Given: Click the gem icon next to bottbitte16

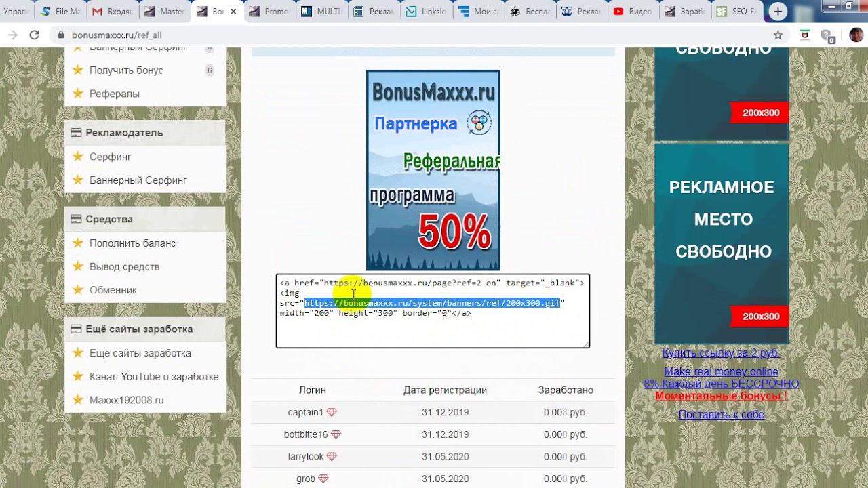Looking at the screenshot, I should 336,434.
